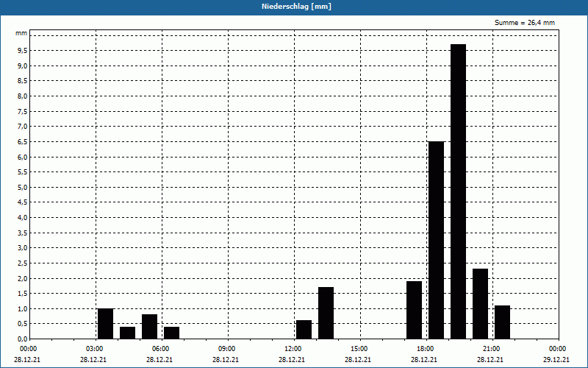Click the '12:00' time axis label
Image resolution: width=588 pixels, height=368 pixels.
tap(293, 349)
